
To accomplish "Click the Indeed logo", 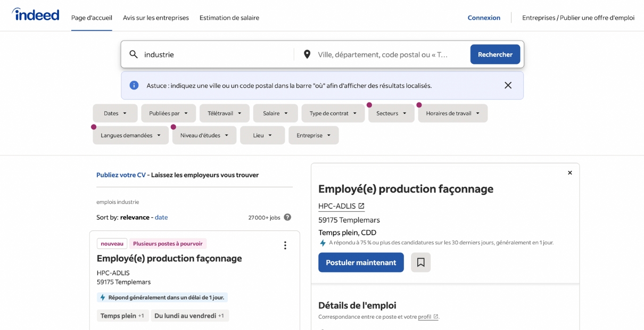I will [x=35, y=14].
